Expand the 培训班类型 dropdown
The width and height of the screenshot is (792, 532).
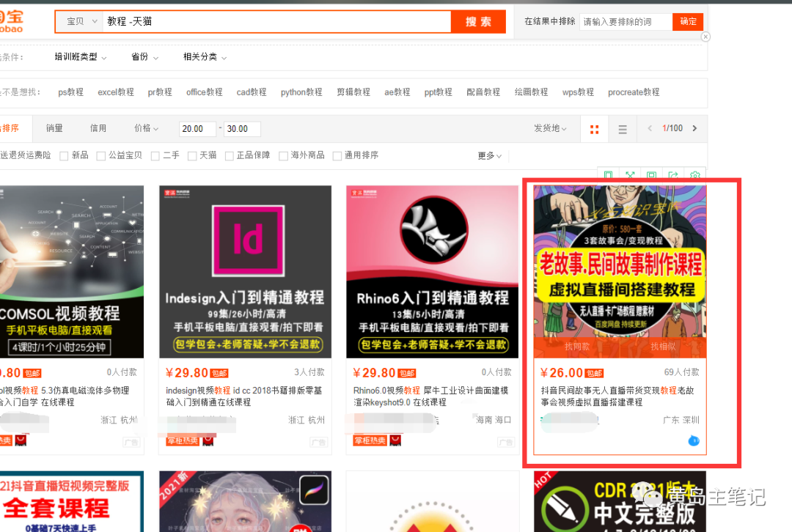pos(80,57)
